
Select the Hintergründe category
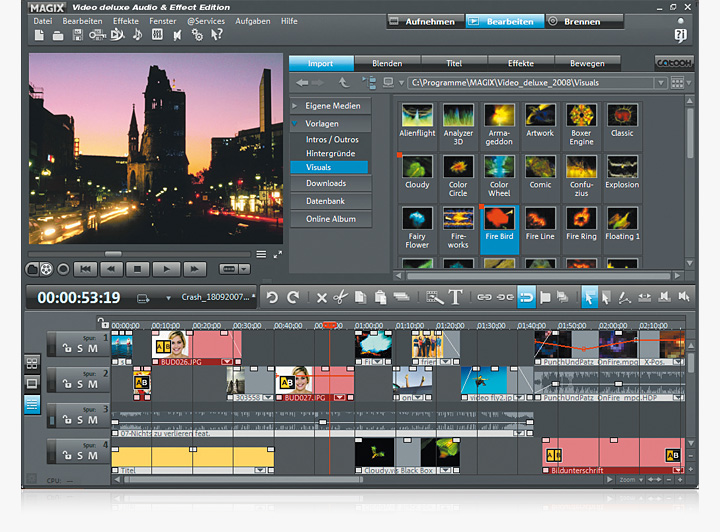331,153
